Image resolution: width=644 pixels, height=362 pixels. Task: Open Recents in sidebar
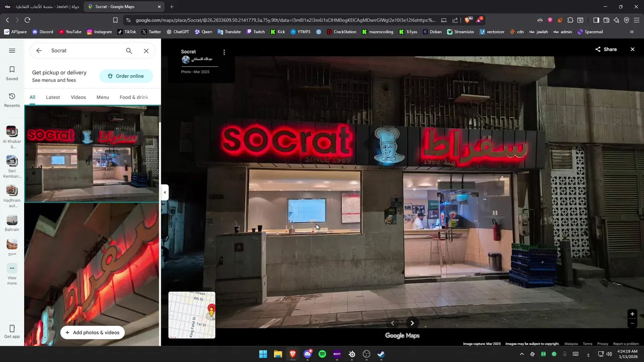(x=12, y=100)
